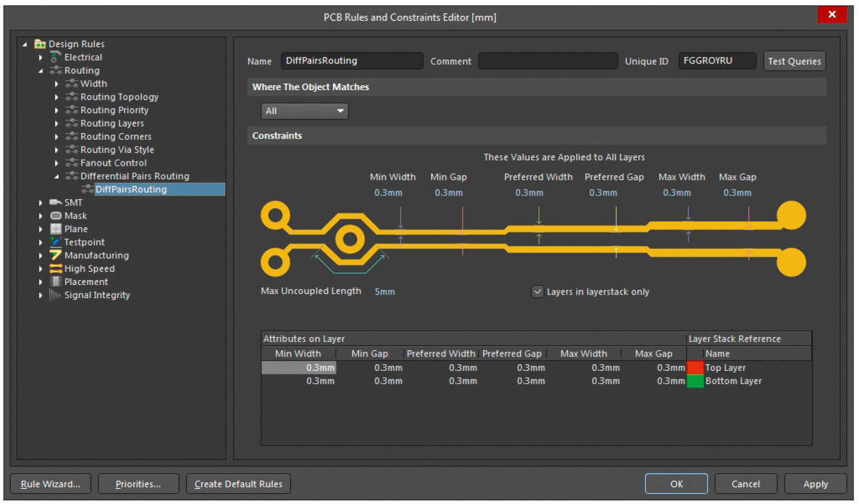This screenshot has width=859, height=504.
Task: Open the 'All' object match dropdown
Action: click(x=304, y=111)
